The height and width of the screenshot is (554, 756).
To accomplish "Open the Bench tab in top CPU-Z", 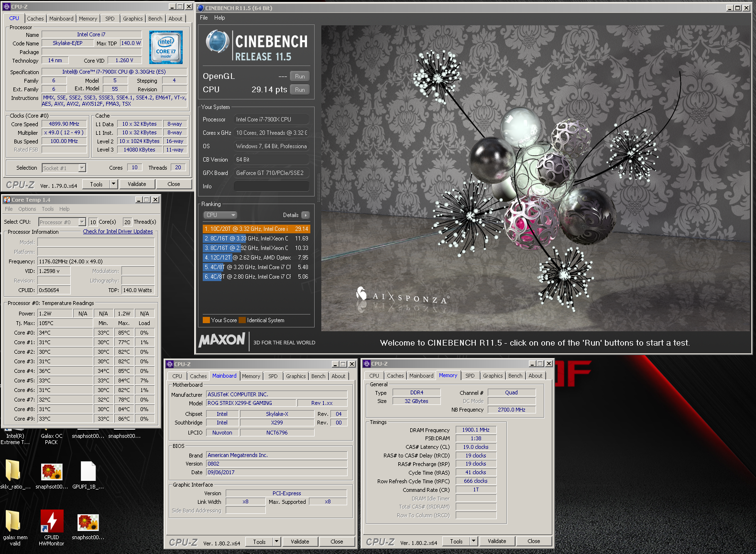I will click(x=155, y=19).
